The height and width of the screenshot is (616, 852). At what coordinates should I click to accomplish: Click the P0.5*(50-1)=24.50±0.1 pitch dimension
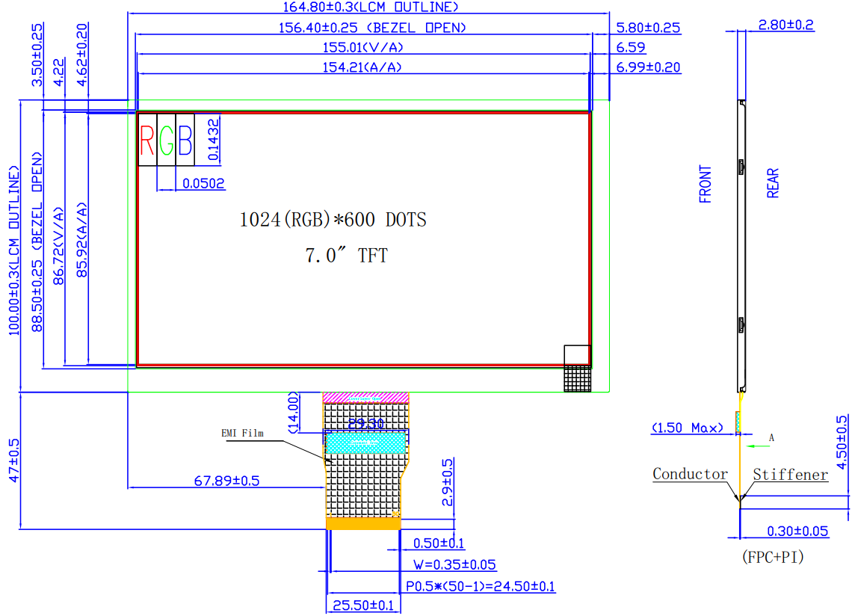coord(480,587)
